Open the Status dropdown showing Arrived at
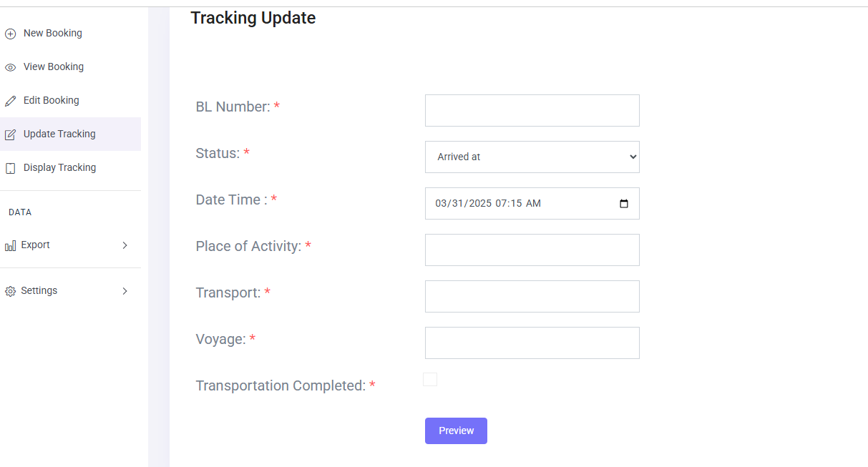Image resolution: width=868 pixels, height=467 pixels. (532, 157)
